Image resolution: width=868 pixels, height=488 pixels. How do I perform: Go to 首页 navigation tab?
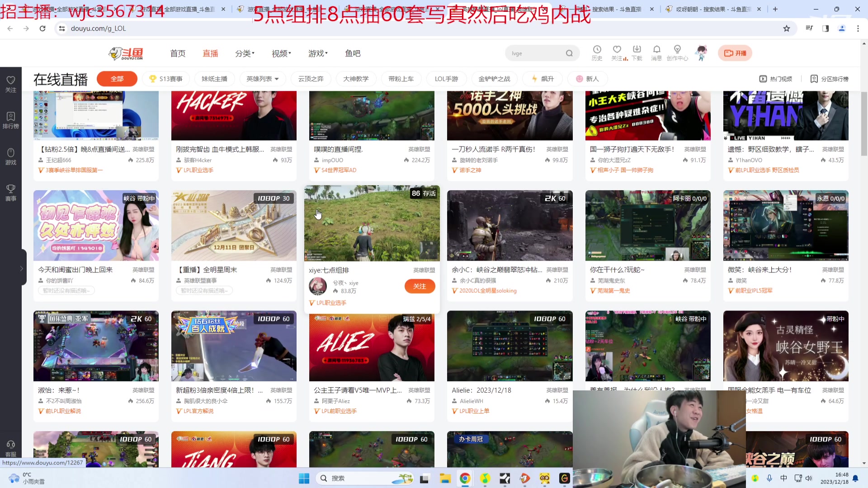[178, 53]
